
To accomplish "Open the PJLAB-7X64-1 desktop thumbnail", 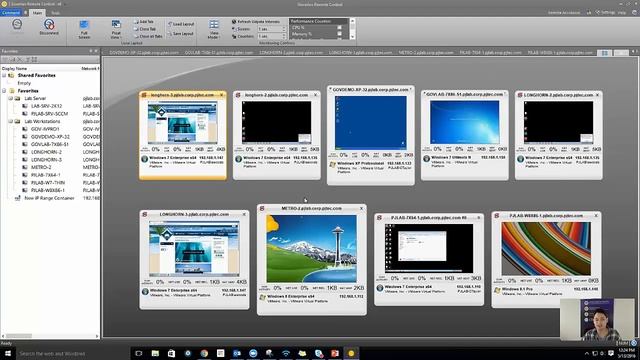I will click(x=429, y=248).
